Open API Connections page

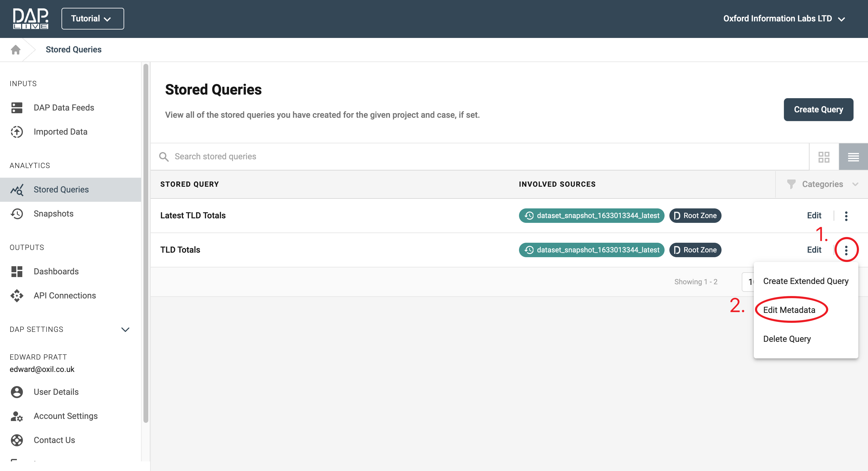point(65,295)
